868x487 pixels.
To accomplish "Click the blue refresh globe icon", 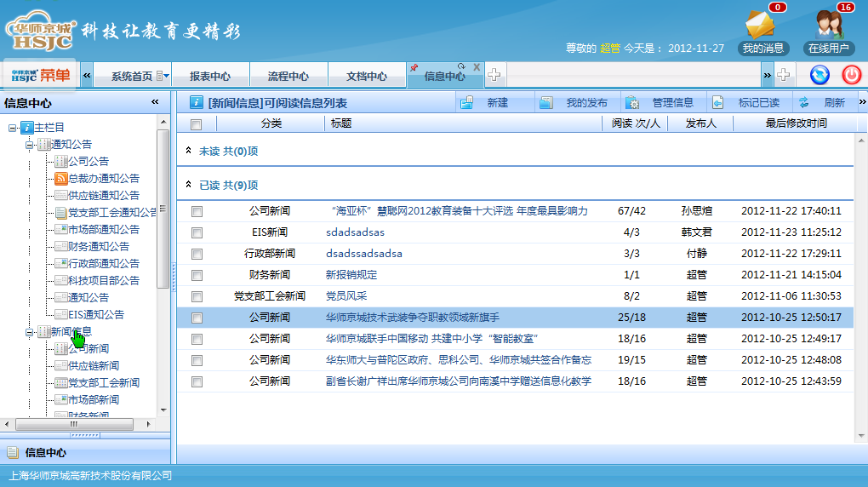I will pos(819,75).
